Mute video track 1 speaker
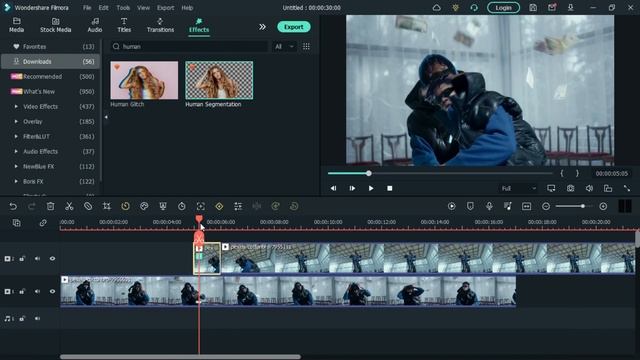Viewport: 640px width, 360px height. 37,291
